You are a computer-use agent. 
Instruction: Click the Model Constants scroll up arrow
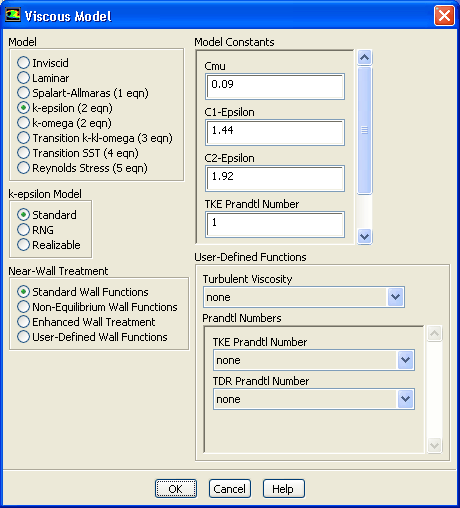pyautogui.click(x=364, y=58)
